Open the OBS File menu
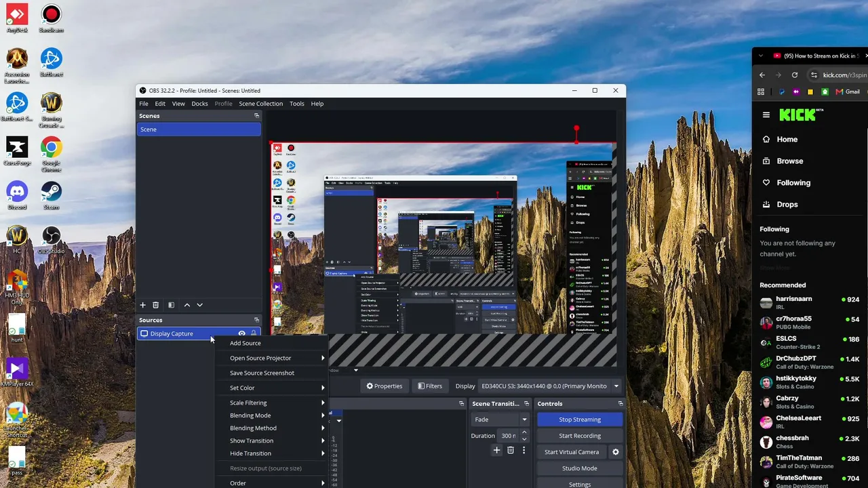 [x=144, y=104]
